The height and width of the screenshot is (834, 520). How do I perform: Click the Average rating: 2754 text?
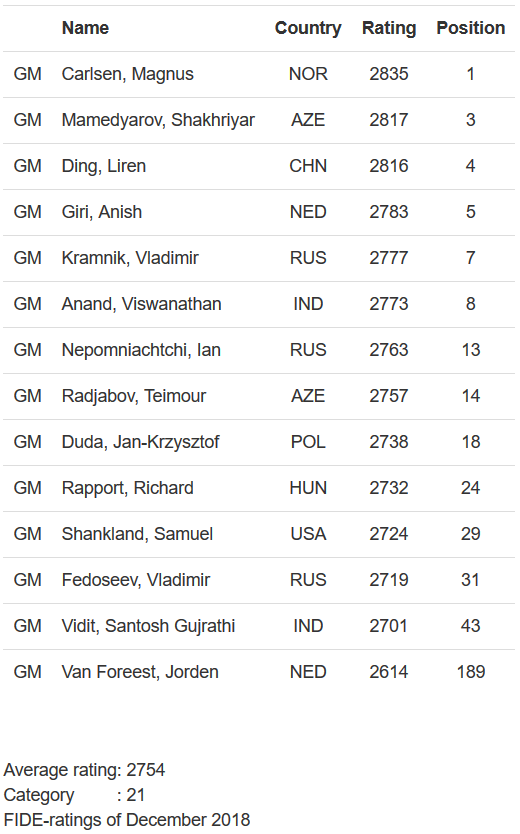click(x=84, y=770)
